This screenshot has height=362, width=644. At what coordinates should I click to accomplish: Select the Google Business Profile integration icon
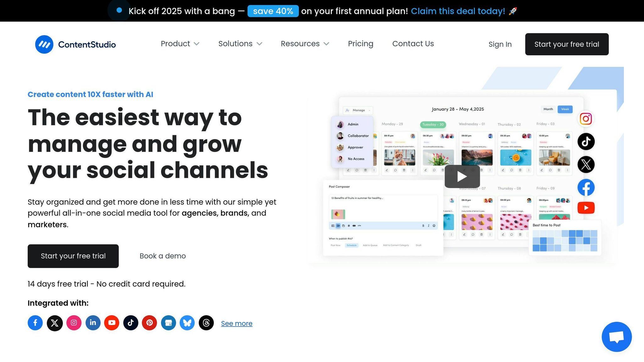coord(169,323)
